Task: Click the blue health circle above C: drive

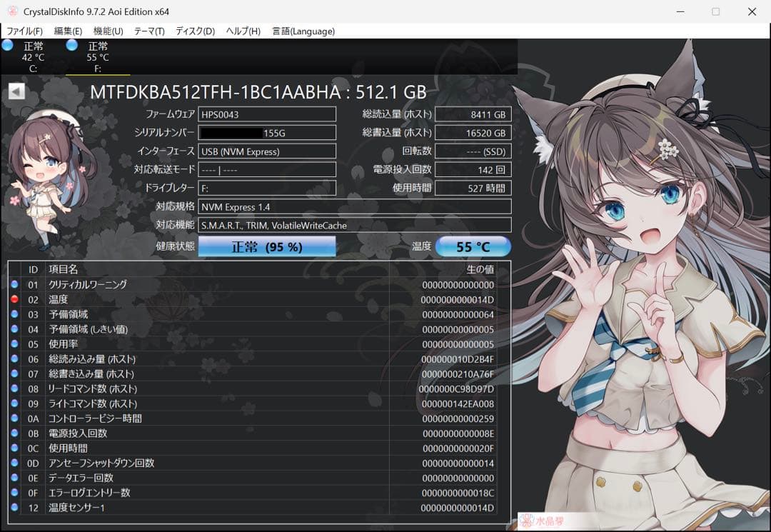Action: pyautogui.click(x=7, y=45)
